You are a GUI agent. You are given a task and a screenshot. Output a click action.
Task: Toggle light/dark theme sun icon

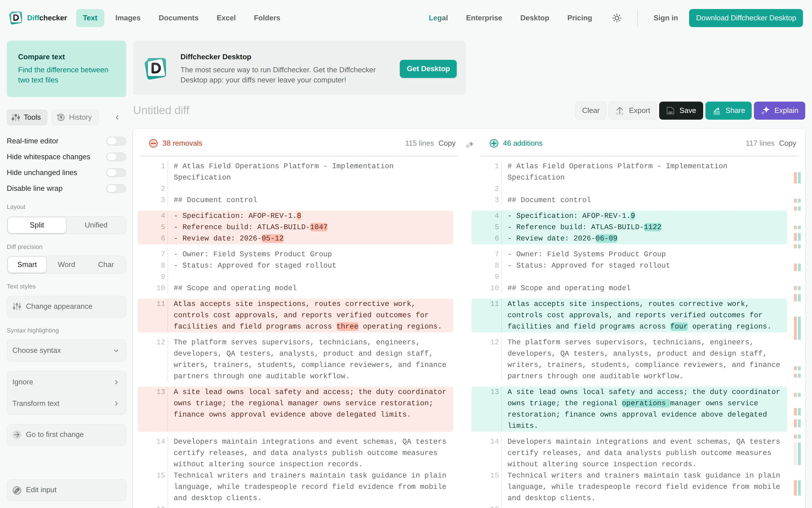[x=617, y=18]
